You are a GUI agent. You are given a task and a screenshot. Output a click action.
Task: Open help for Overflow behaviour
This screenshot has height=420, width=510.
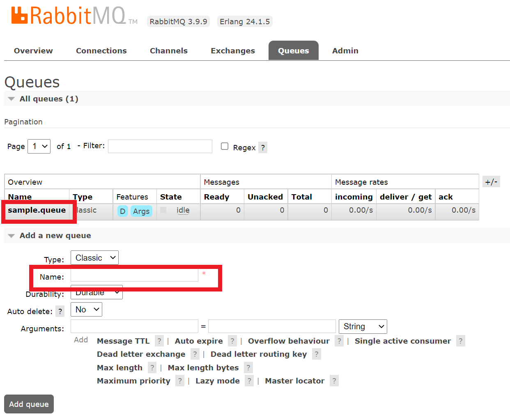[339, 341]
